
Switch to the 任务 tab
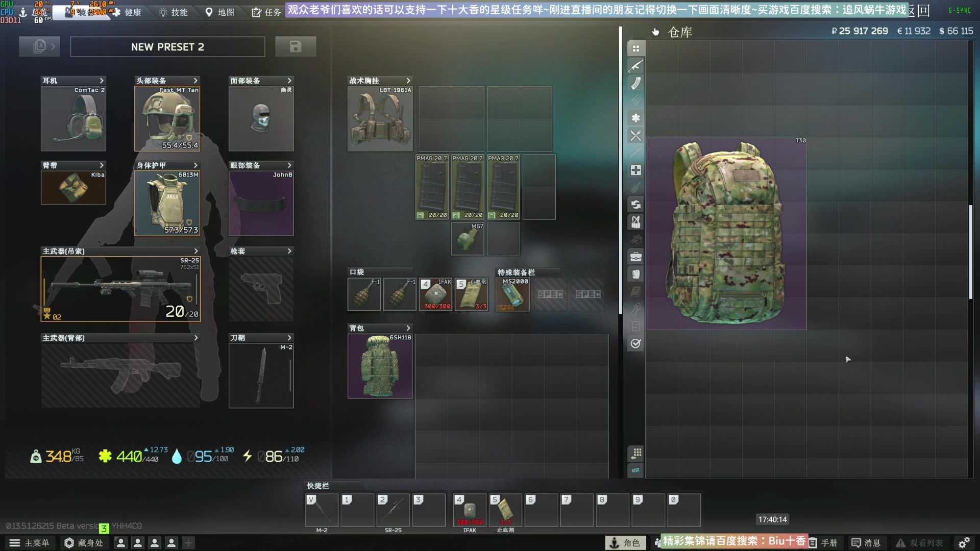tap(266, 12)
